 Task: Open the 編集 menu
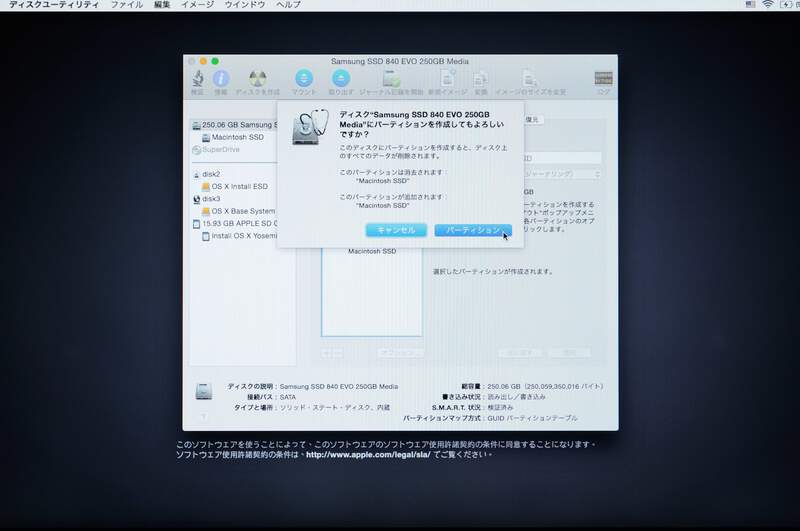click(162, 5)
